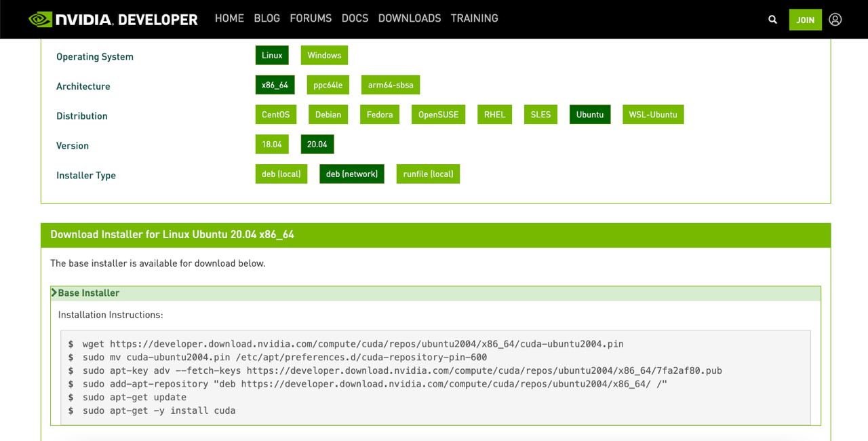The image size is (868, 441).
Task: Click the NVIDIA Developer logo
Action: click(x=113, y=19)
